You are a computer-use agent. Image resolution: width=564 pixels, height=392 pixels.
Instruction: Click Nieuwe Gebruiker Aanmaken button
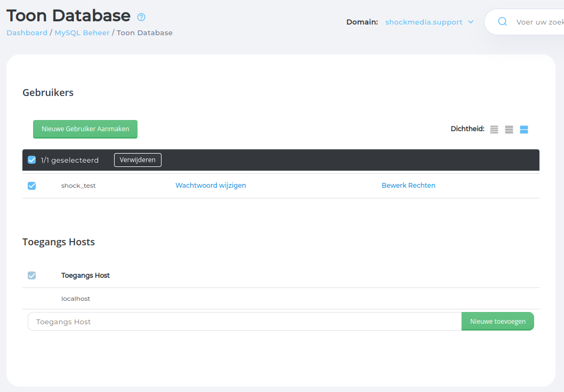point(85,129)
